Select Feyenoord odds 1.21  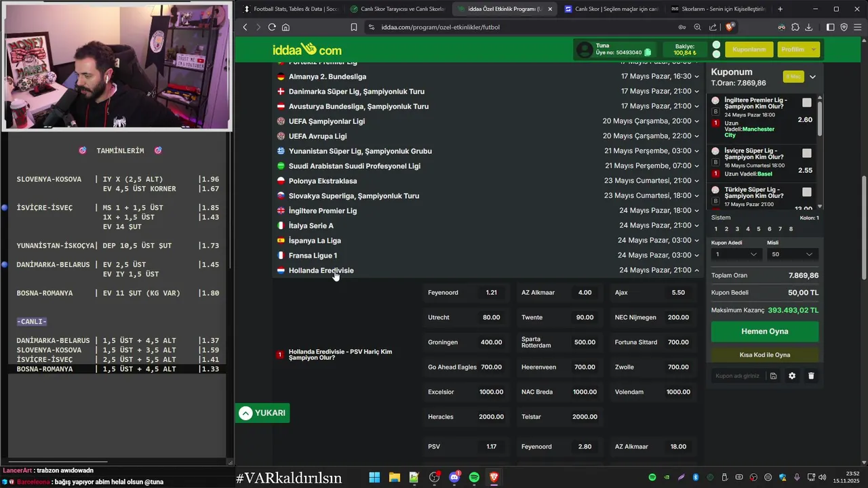coord(465,293)
